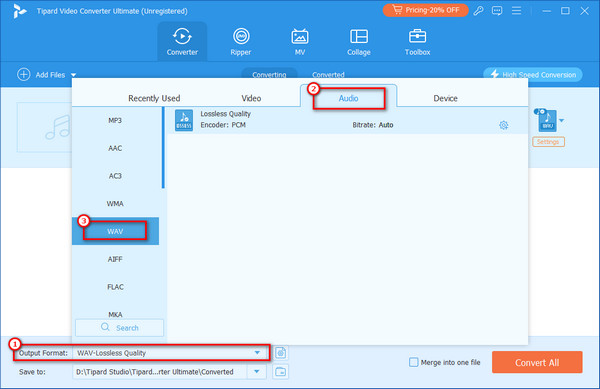600x389 pixels.
Task: Expand the Add Files dropdown arrow
Action: 73,75
